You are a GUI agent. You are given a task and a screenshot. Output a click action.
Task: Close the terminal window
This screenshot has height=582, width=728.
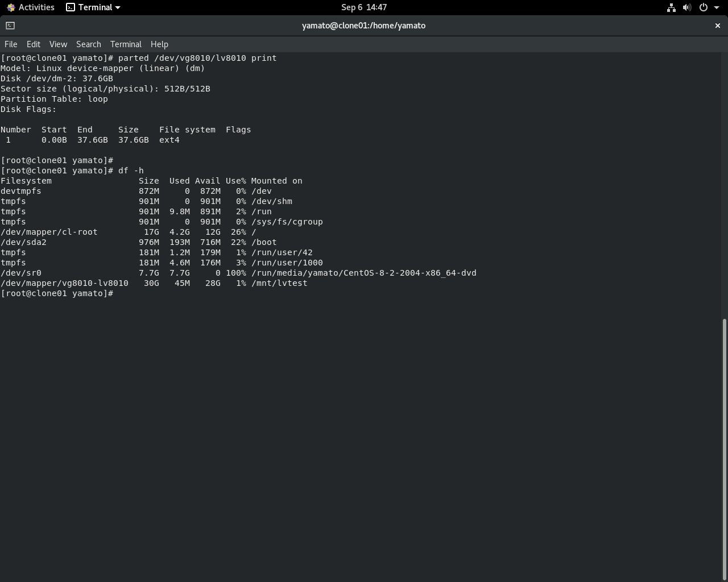(717, 26)
